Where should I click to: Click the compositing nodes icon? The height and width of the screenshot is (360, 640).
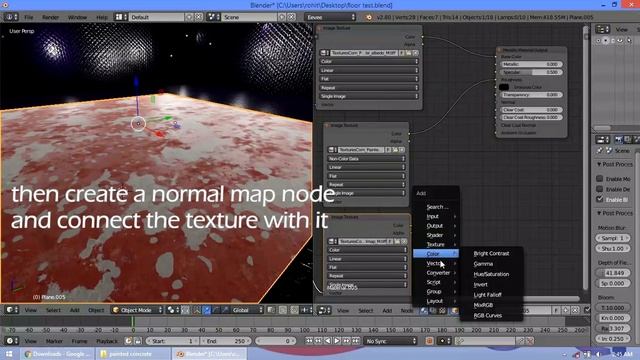click(x=433, y=311)
